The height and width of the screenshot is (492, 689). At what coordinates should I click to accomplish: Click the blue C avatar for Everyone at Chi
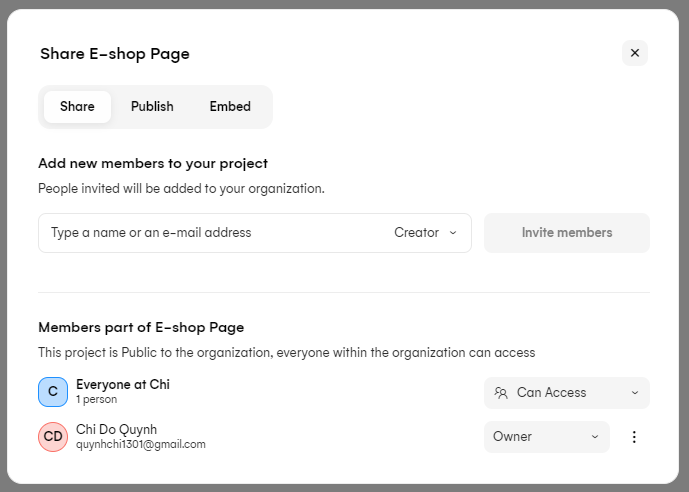click(x=53, y=392)
